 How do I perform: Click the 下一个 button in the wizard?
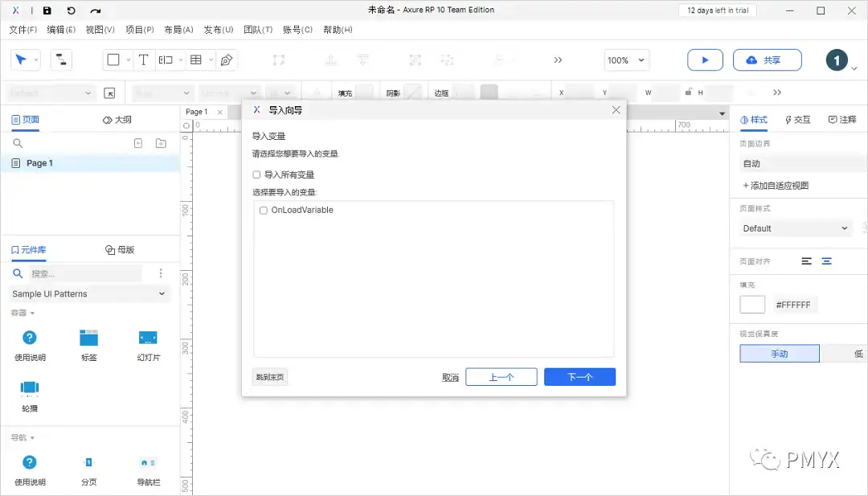pos(579,376)
